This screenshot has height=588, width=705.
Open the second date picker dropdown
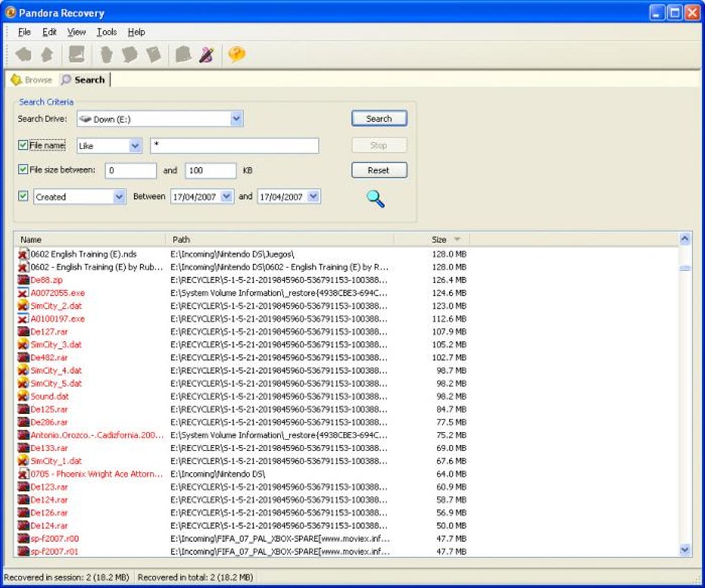pyautogui.click(x=313, y=196)
